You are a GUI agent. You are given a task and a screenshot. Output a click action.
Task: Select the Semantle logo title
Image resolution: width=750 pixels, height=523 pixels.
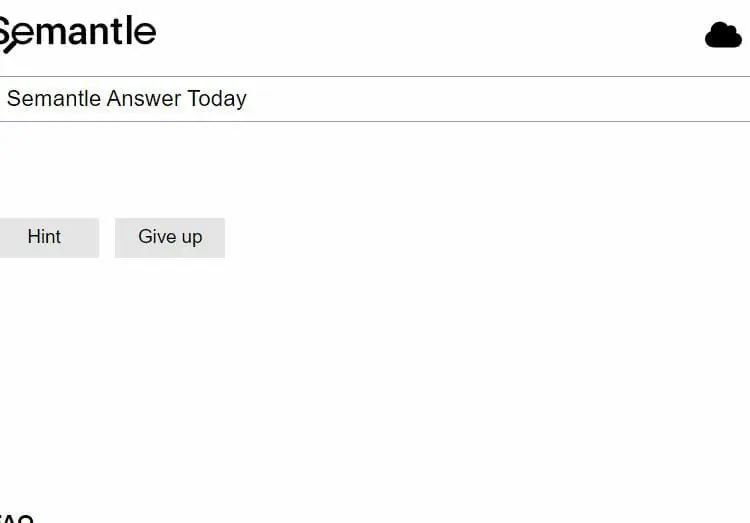click(77, 32)
